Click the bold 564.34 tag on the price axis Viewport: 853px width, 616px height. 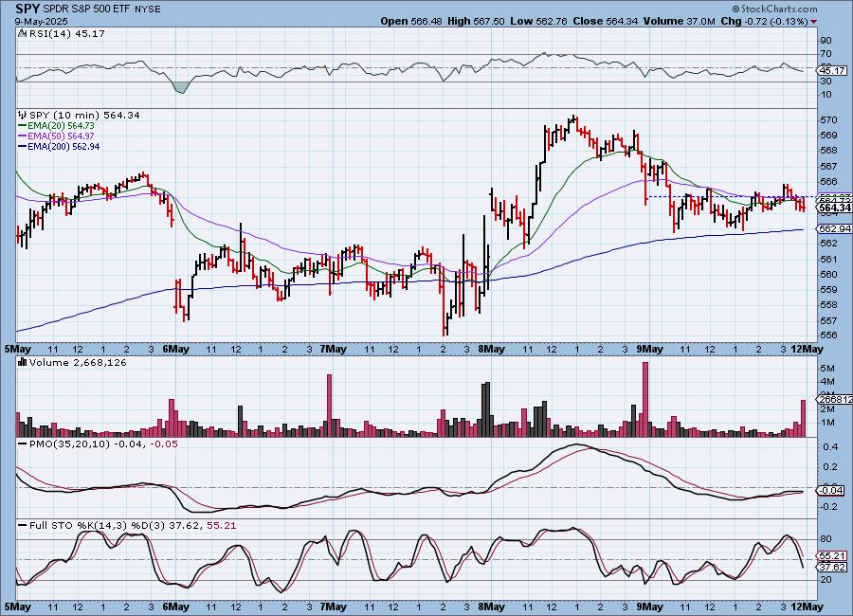(834, 208)
